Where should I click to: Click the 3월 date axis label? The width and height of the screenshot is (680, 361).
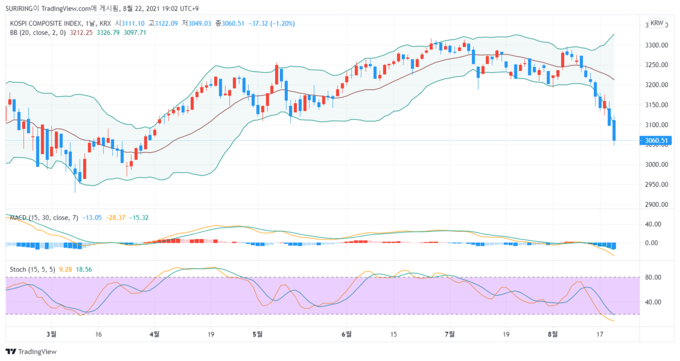coord(52,335)
